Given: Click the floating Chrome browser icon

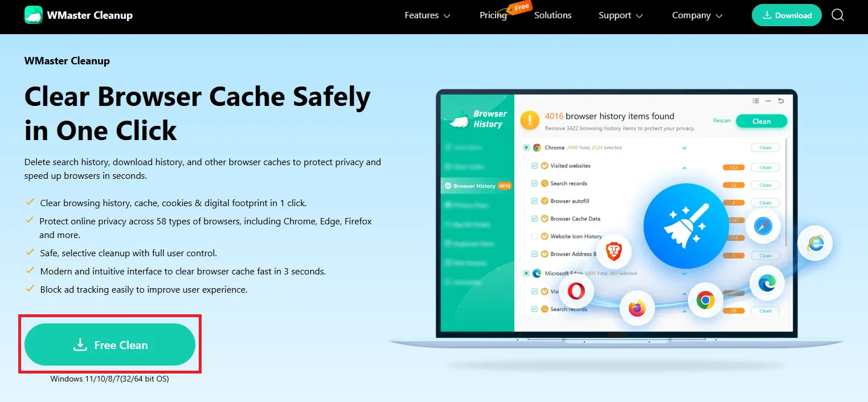Looking at the screenshot, I should click(705, 300).
